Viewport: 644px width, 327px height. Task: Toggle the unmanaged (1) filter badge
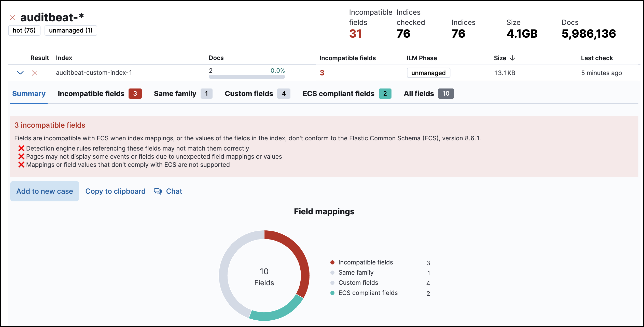(x=71, y=30)
